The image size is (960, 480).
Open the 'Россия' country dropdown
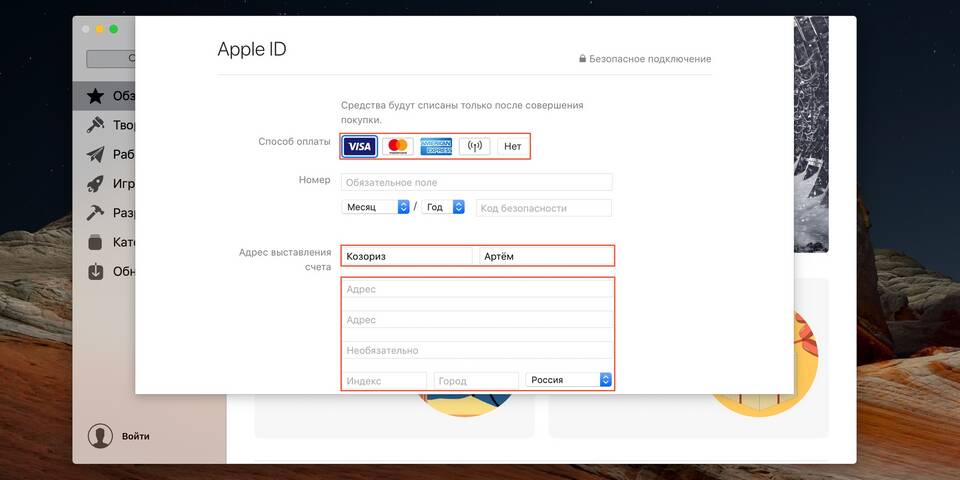(x=568, y=380)
